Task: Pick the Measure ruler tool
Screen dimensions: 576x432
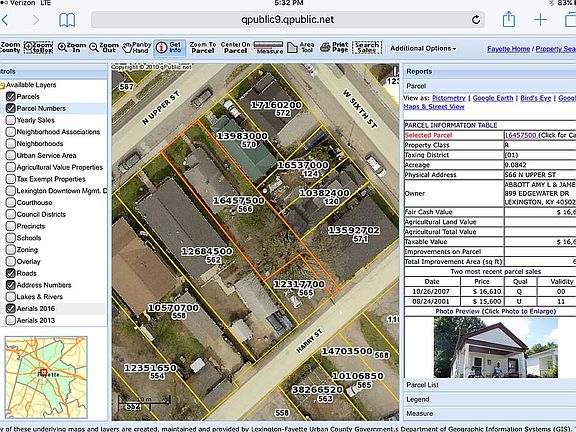Action: 269,47
